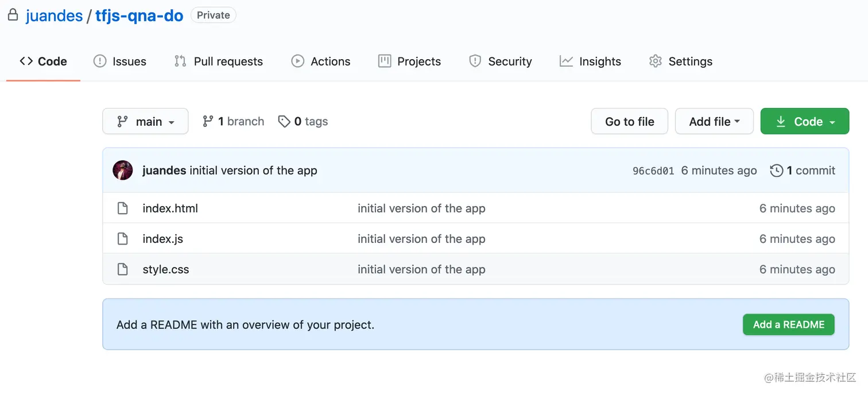Viewport: 868px width, 395px height.
Task: Open the Actions tab icon
Action: click(298, 61)
